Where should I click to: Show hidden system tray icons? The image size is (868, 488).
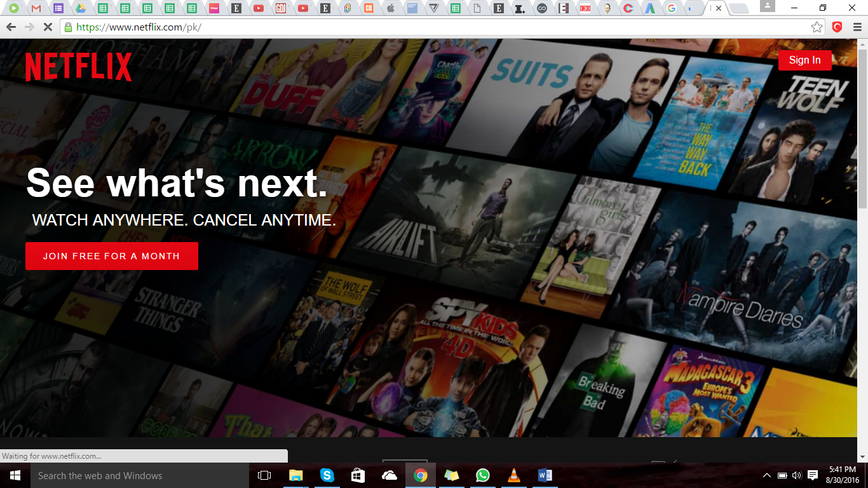click(767, 475)
